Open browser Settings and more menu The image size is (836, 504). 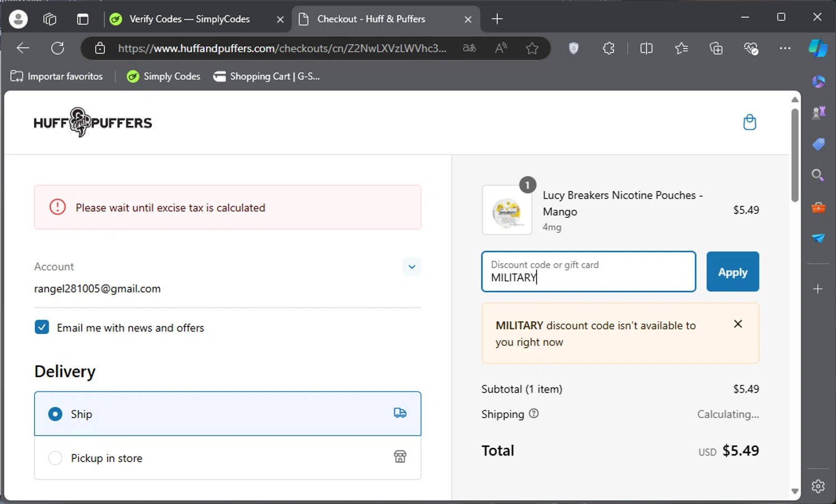tap(785, 48)
